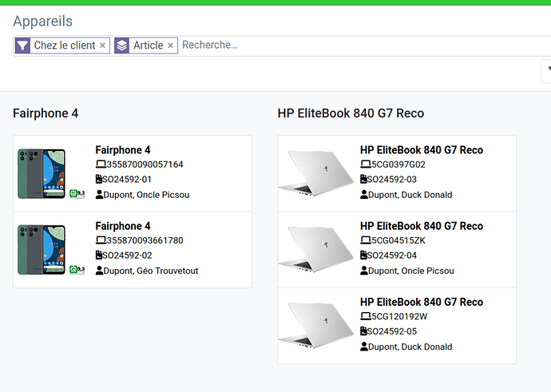Open Fairphone 4 card title for SO24592-02
Image resolution: width=551 pixels, height=392 pixels.
click(123, 226)
